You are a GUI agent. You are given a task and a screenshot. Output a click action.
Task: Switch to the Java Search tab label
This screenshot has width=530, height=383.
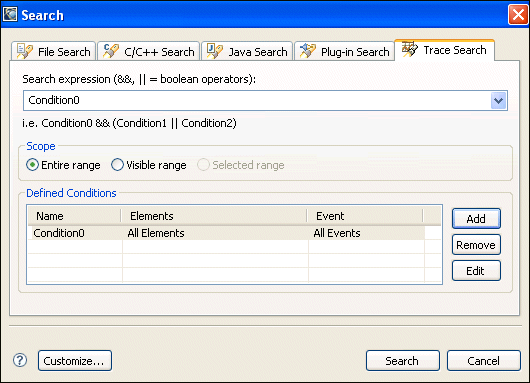tap(258, 52)
